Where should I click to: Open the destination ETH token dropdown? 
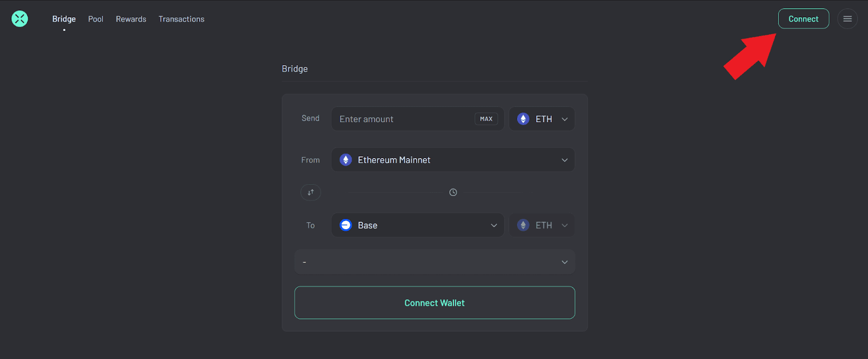pyautogui.click(x=564, y=225)
